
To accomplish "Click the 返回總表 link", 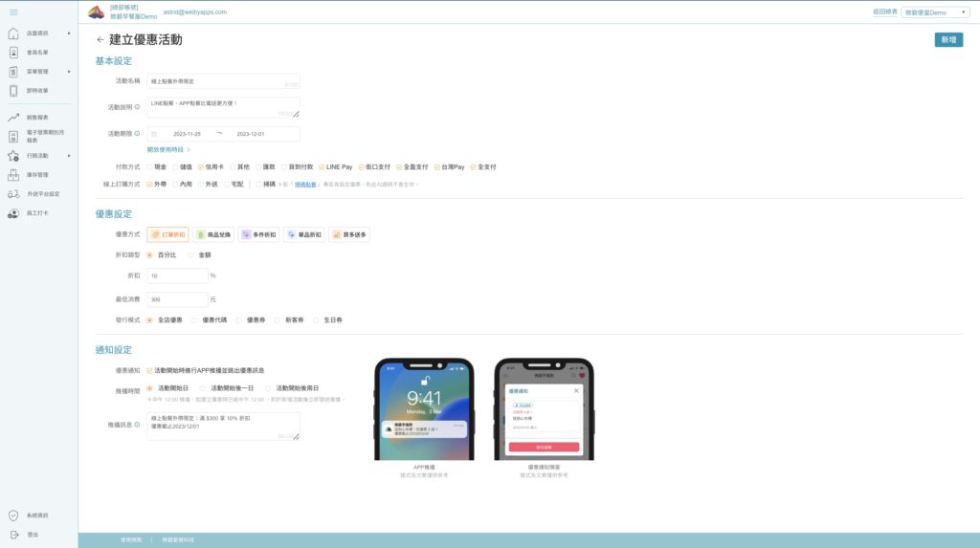I will (885, 11).
